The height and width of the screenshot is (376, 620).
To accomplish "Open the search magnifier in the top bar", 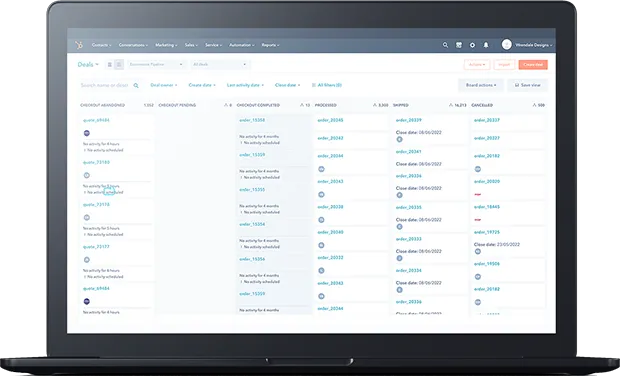I will tap(445, 45).
